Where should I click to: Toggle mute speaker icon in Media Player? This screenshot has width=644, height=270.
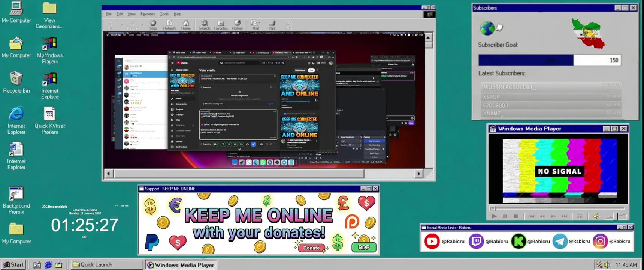coord(596,216)
